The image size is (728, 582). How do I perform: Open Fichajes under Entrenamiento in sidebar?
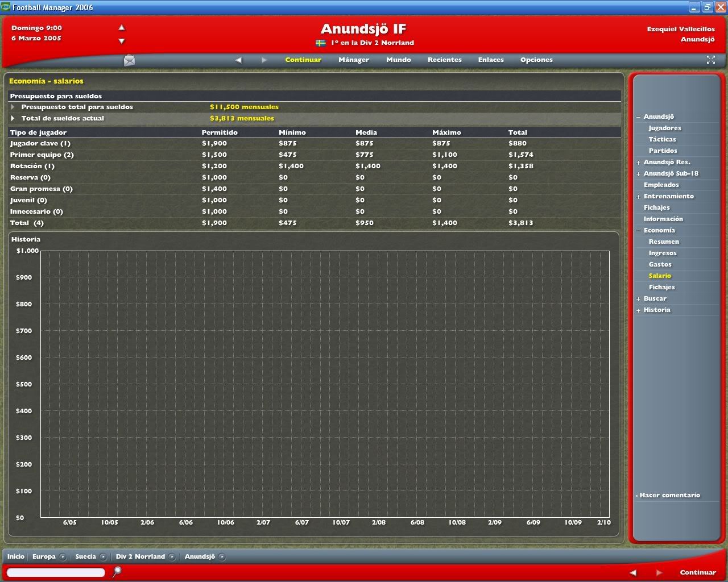[x=656, y=207]
